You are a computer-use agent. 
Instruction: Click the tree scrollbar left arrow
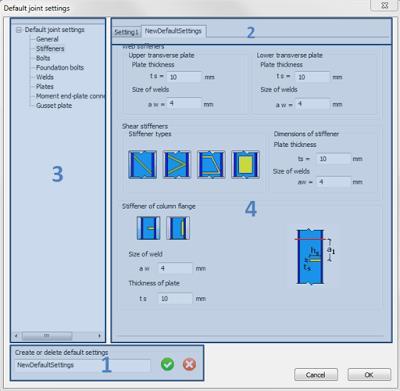click(x=16, y=336)
